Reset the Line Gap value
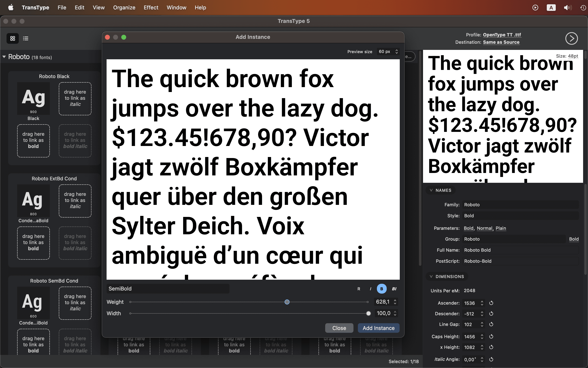This screenshot has width=588, height=368. pyautogui.click(x=491, y=324)
